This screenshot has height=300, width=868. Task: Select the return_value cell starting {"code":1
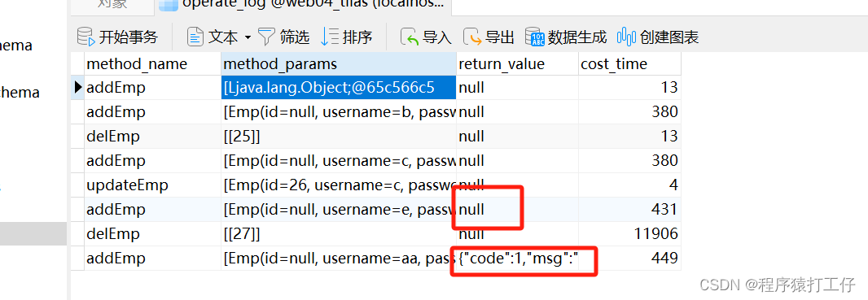518,258
